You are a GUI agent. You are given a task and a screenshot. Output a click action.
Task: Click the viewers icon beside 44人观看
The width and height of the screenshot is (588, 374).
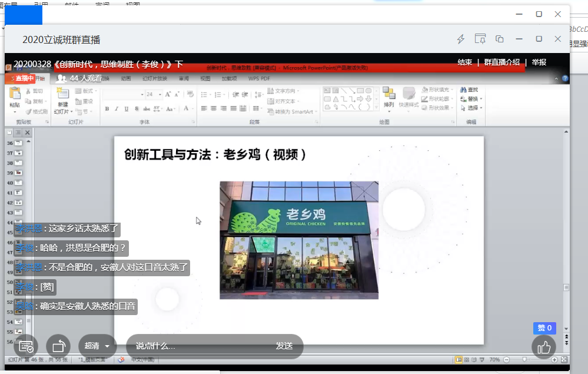tap(61, 78)
